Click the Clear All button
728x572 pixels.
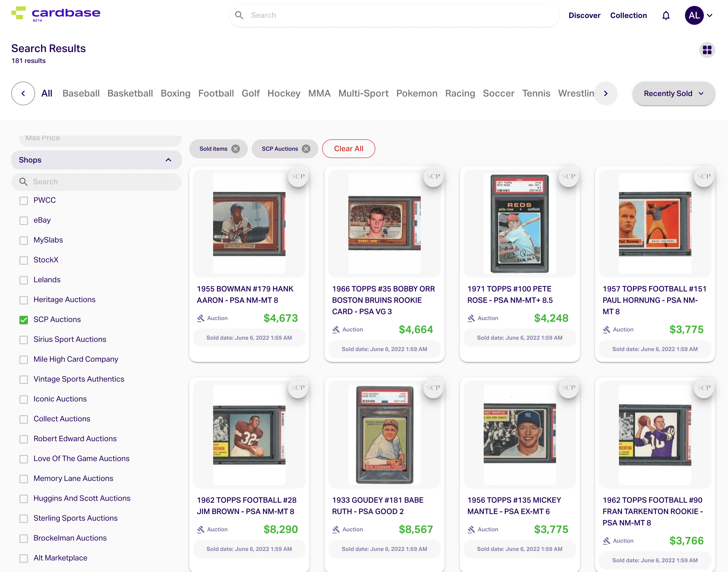(x=348, y=149)
